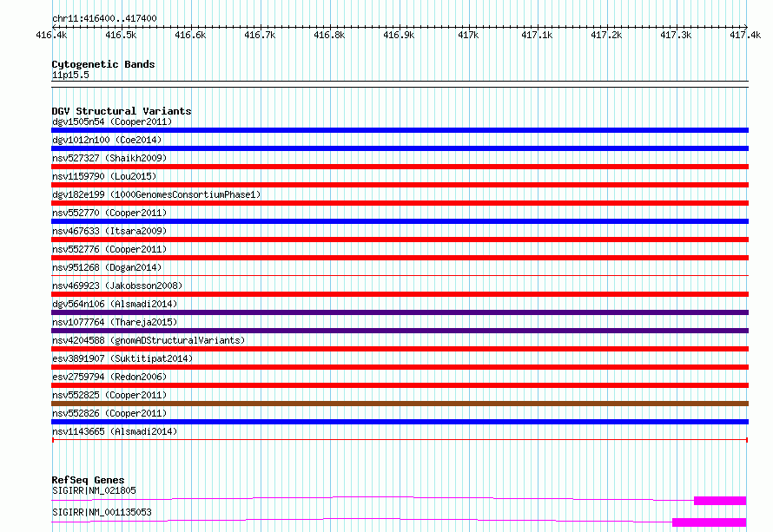Click the magenta exon of SIGIRR|NM_001135053
773x532 pixels.
[709, 522]
